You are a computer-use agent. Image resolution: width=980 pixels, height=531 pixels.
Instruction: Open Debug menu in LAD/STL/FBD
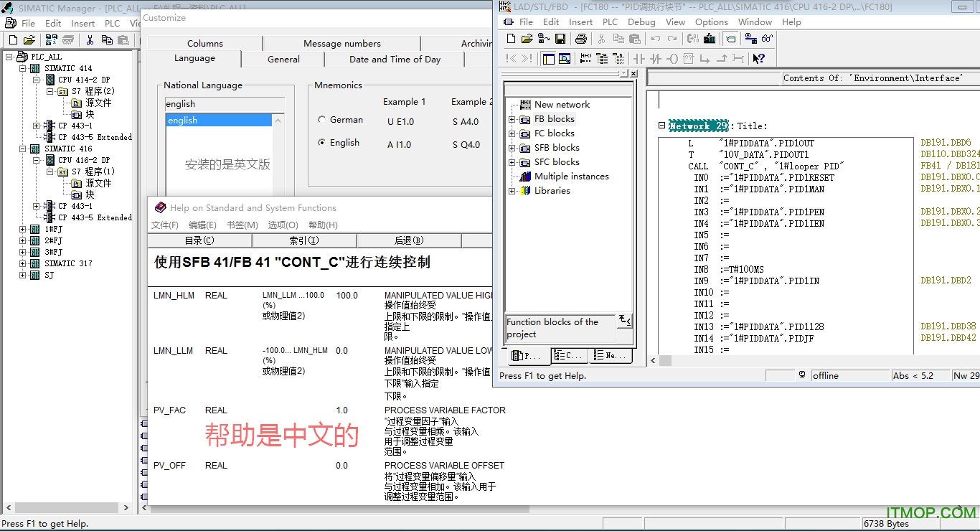pyautogui.click(x=641, y=22)
